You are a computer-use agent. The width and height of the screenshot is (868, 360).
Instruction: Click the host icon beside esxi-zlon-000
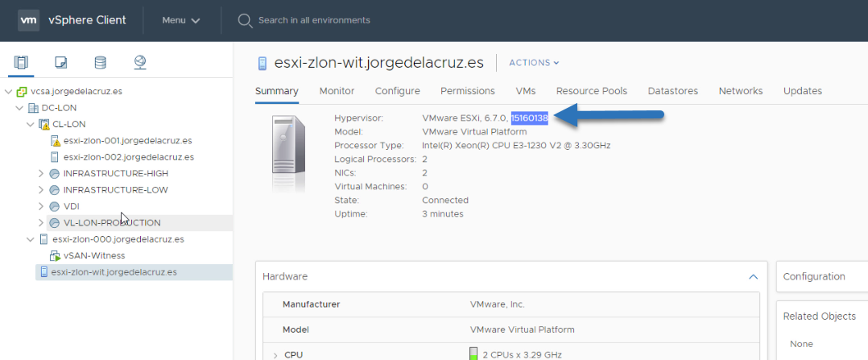[x=43, y=240]
